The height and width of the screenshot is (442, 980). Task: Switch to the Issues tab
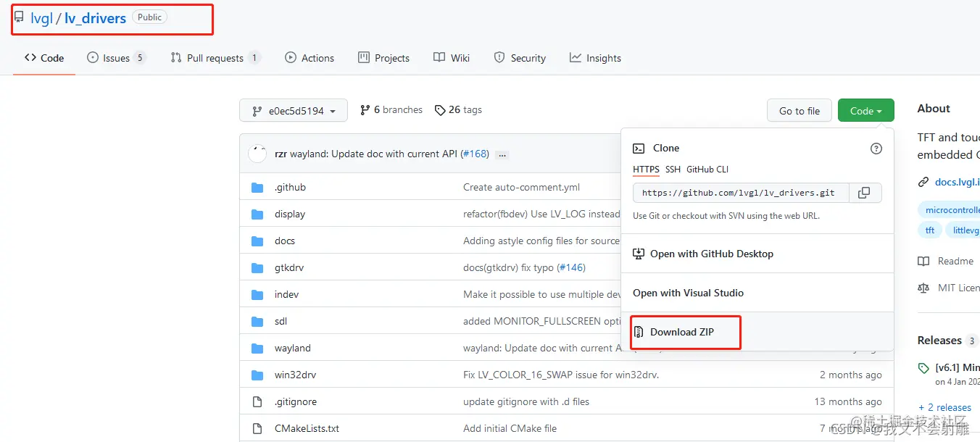click(x=116, y=58)
